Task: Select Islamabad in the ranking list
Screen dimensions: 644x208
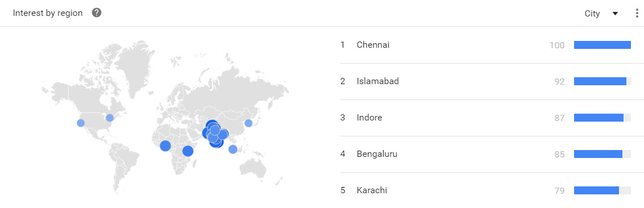Action: pos(378,81)
